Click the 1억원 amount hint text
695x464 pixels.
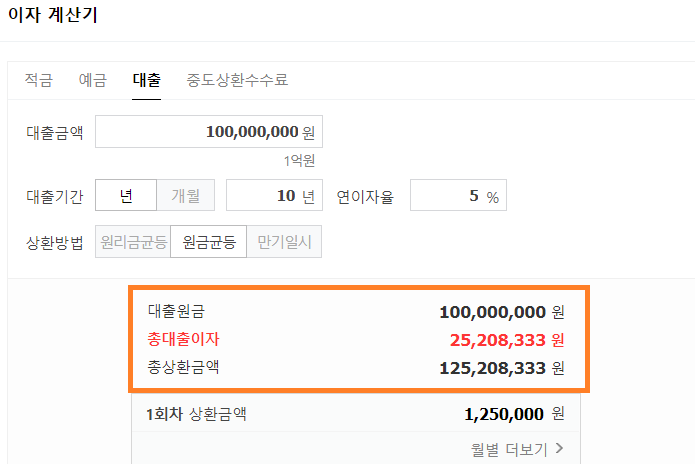(x=299, y=160)
